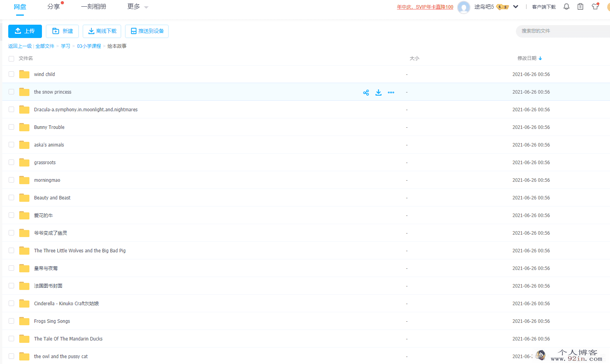Viewport: 610px width, 364px height.
Task: Tick the Frogs Sing Songs checkbox
Action: point(11,321)
